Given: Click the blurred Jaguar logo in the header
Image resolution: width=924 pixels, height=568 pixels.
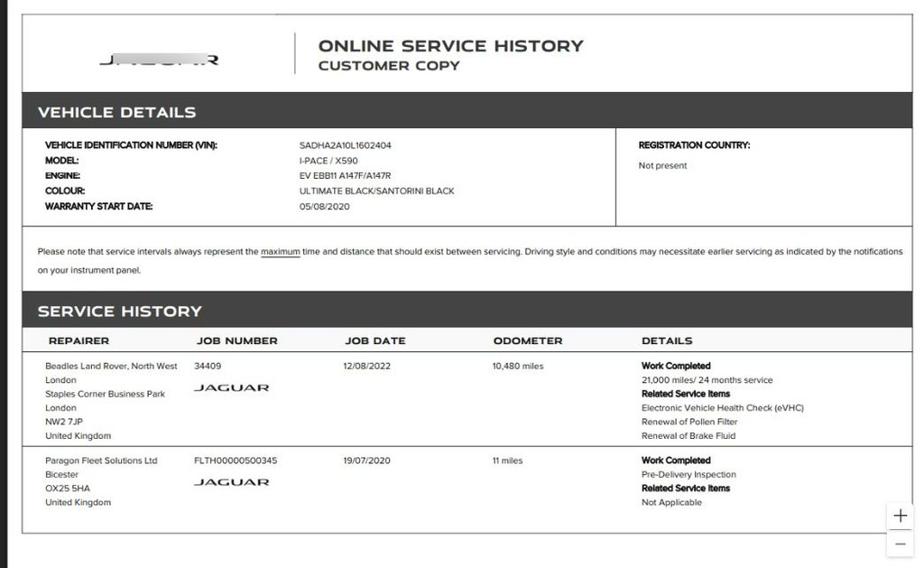Looking at the screenshot, I should (158, 61).
